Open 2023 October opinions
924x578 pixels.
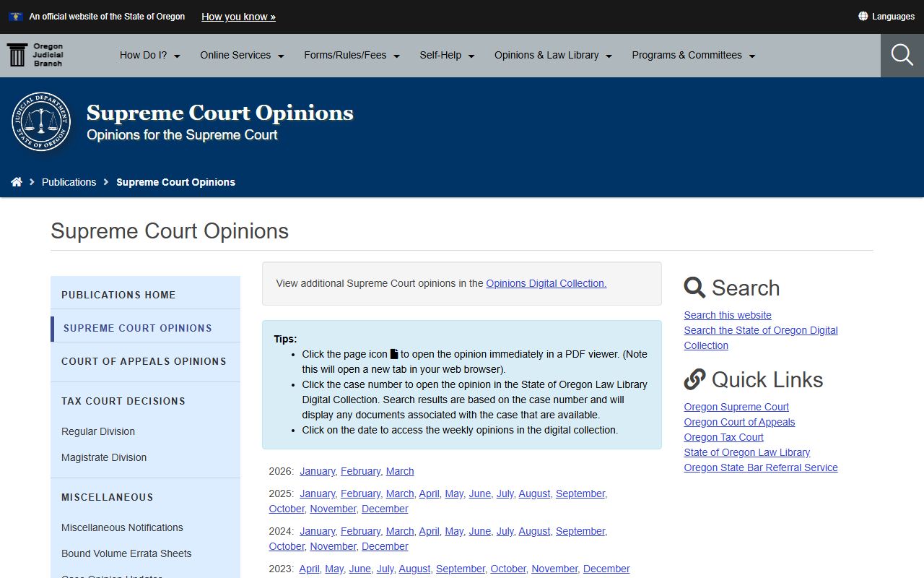click(508, 569)
